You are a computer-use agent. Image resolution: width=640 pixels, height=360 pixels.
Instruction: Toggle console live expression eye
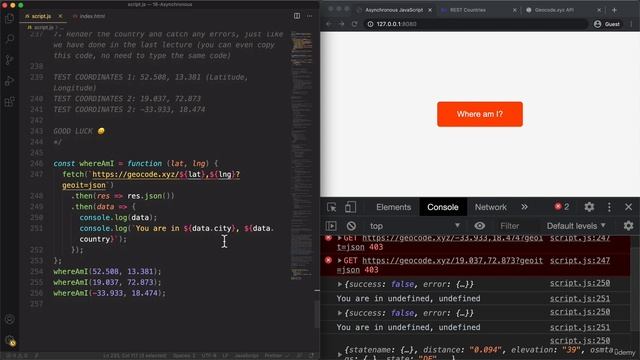480,226
